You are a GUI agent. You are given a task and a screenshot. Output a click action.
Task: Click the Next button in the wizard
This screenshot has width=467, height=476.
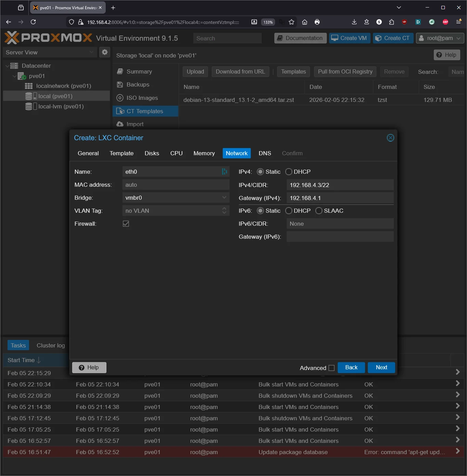381,367
